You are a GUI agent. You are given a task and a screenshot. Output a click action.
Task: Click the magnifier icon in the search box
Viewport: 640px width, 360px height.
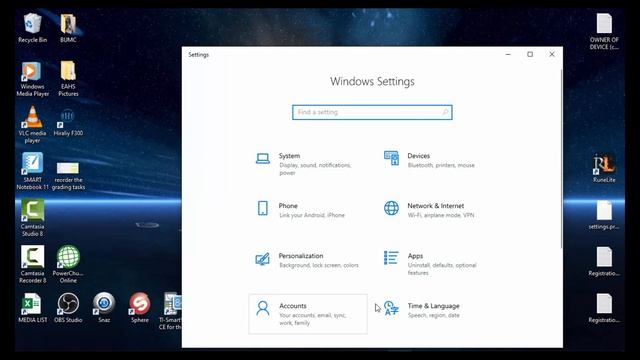(445, 112)
